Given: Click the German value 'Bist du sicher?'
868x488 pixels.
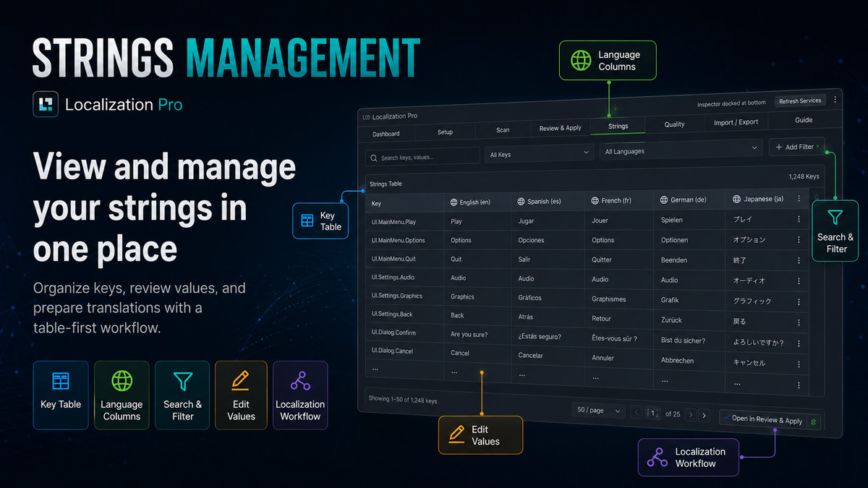Looking at the screenshot, I should click(683, 341).
